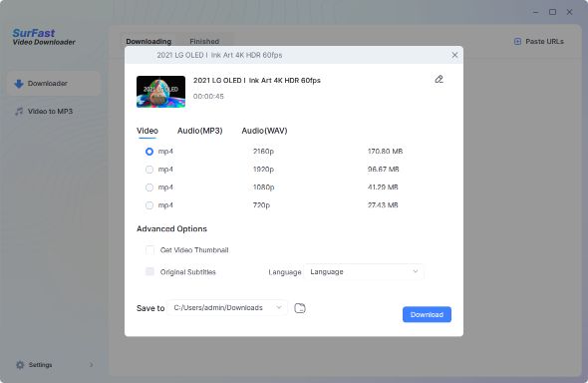Click the 720p resolution text

click(261, 204)
